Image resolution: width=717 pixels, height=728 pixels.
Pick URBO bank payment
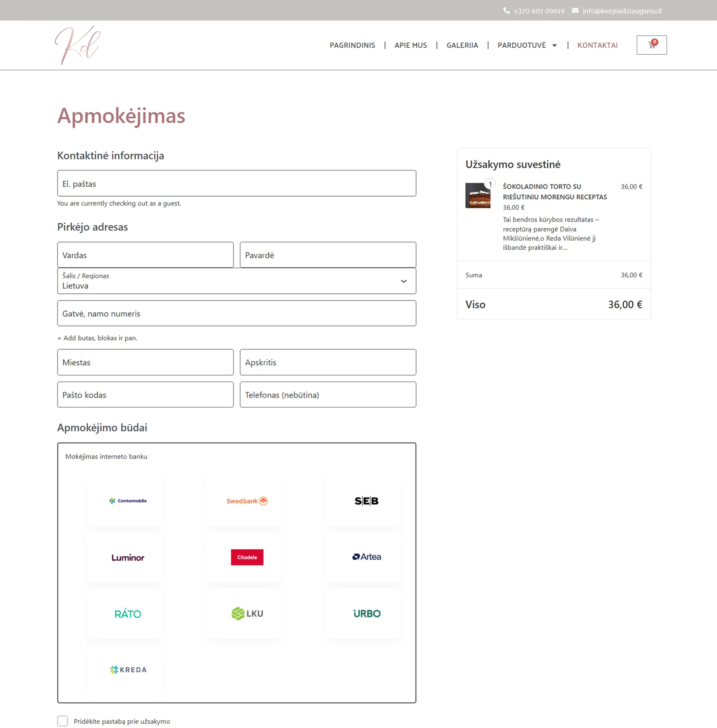[x=366, y=613]
